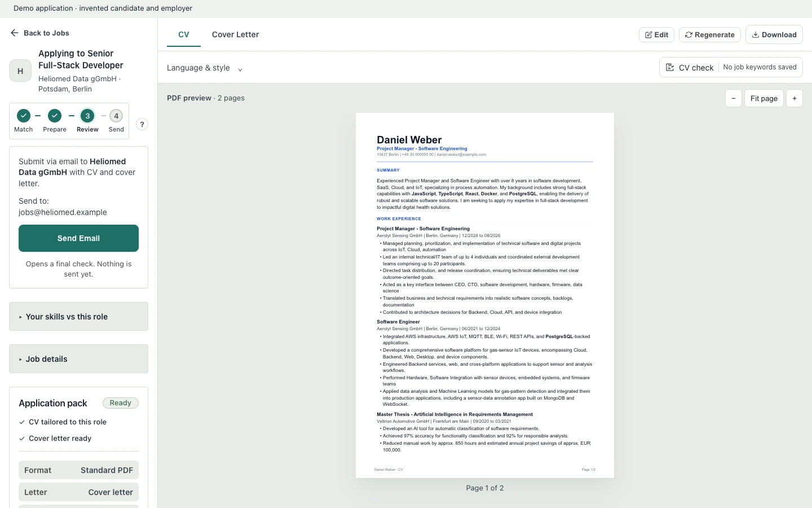Click the Application pack heading
This screenshot has height=508, width=812.
coord(53,403)
